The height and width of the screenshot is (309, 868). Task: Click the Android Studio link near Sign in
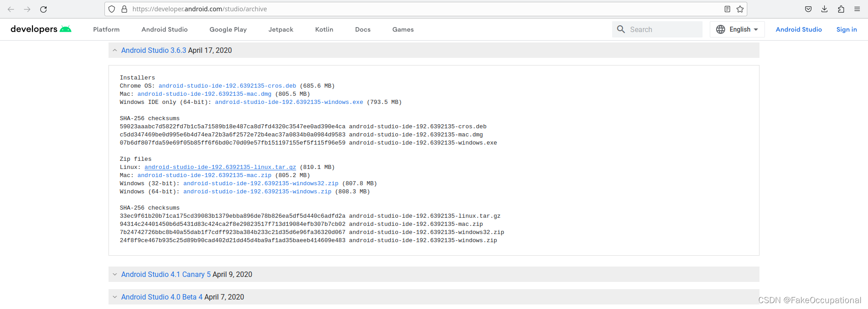pos(799,29)
